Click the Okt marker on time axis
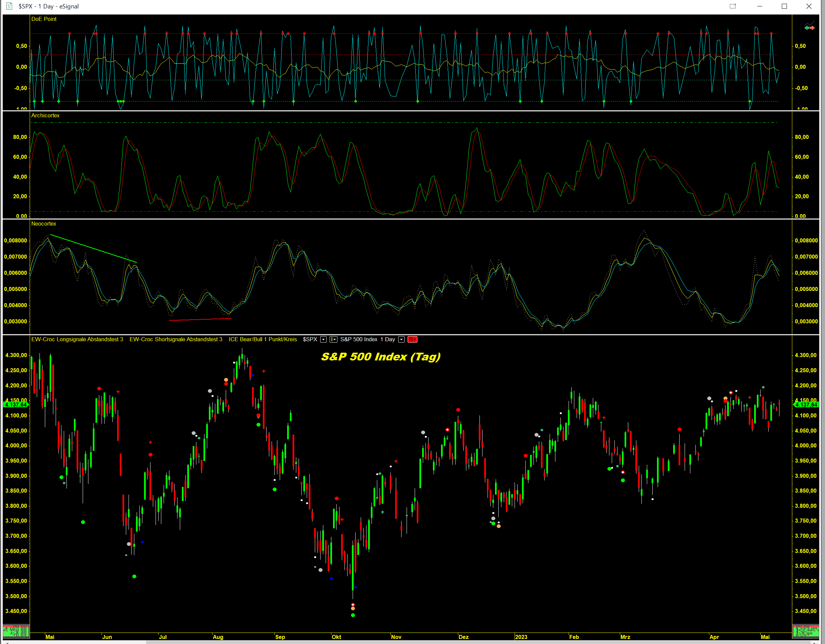The image size is (825, 644). [x=336, y=637]
